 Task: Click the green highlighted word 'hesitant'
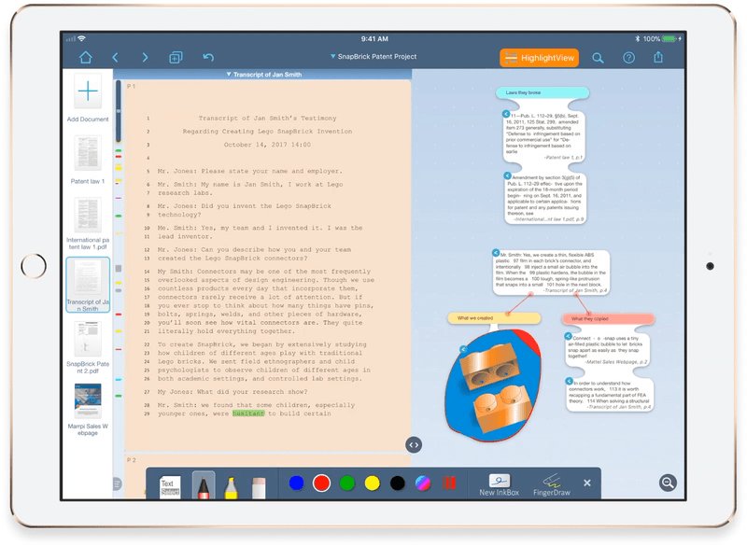(x=248, y=413)
